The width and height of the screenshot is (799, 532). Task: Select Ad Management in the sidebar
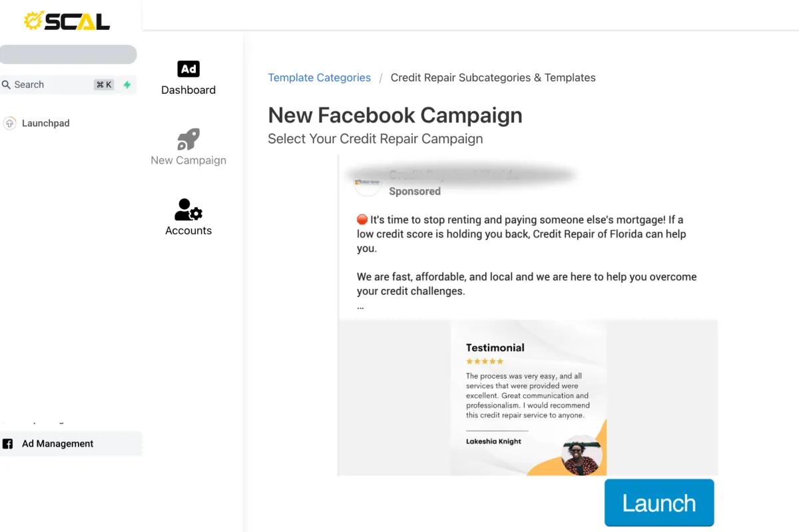click(x=57, y=443)
